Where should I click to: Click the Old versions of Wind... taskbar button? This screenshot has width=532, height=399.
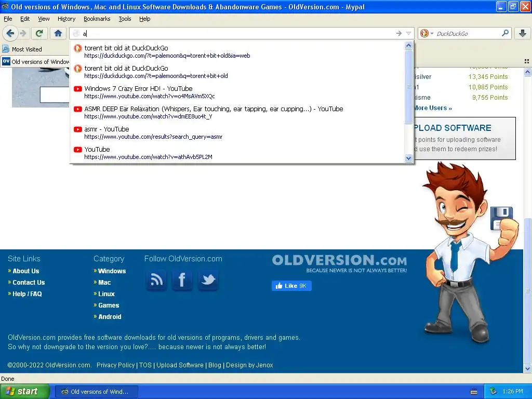pos(96,392)
